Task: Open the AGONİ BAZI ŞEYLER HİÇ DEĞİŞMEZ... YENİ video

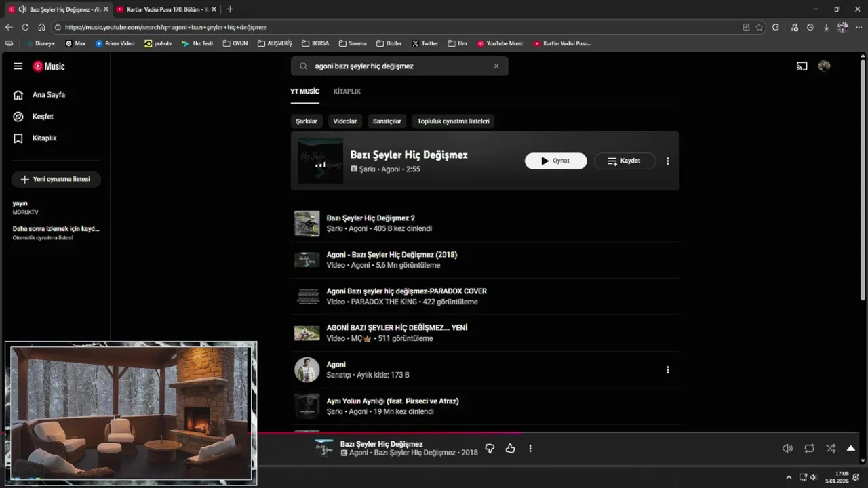Action: pos(397,328)
